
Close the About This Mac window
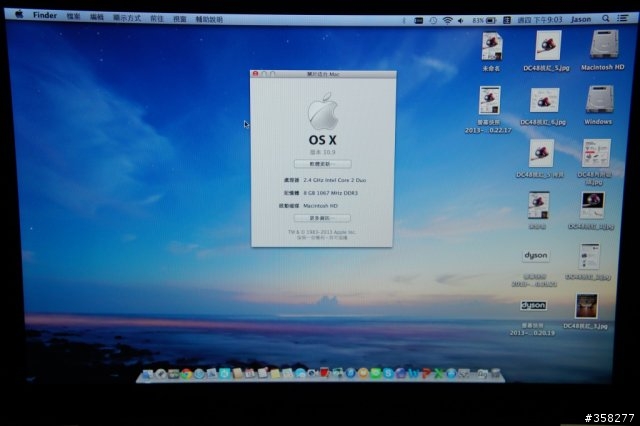click(x=256, y=74)
